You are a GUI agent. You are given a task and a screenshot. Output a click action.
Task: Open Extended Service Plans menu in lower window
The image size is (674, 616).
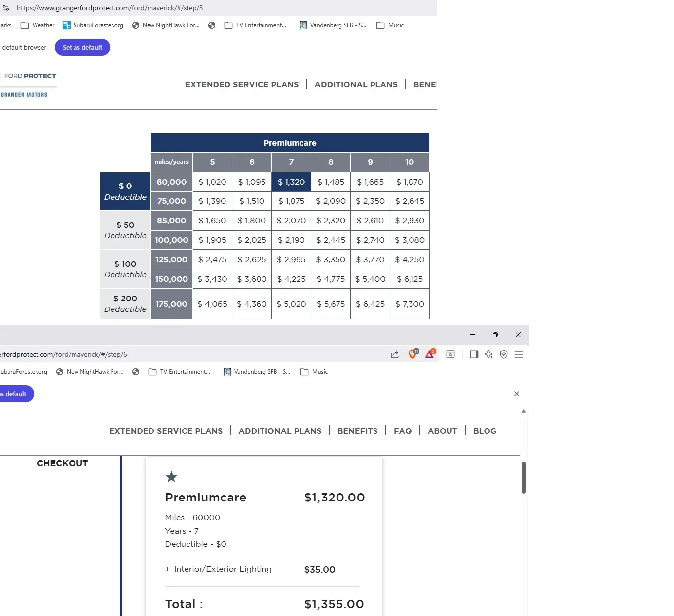click(166, 431)
